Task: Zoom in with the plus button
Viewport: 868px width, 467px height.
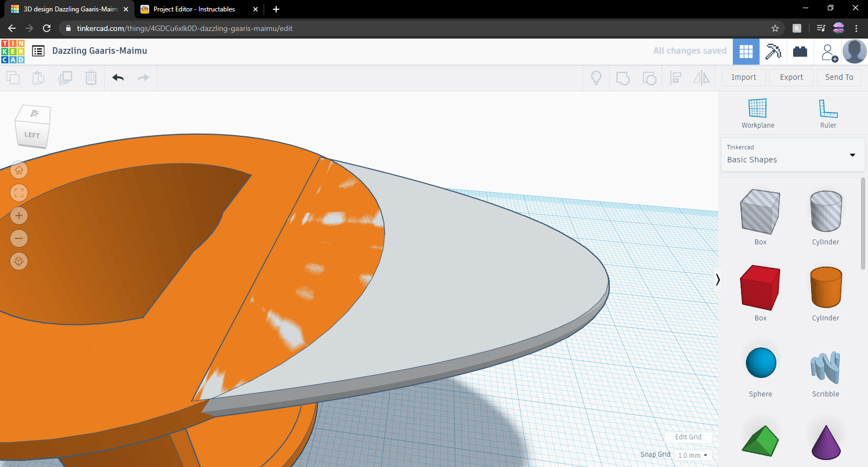Action: [x=19, y=216]
